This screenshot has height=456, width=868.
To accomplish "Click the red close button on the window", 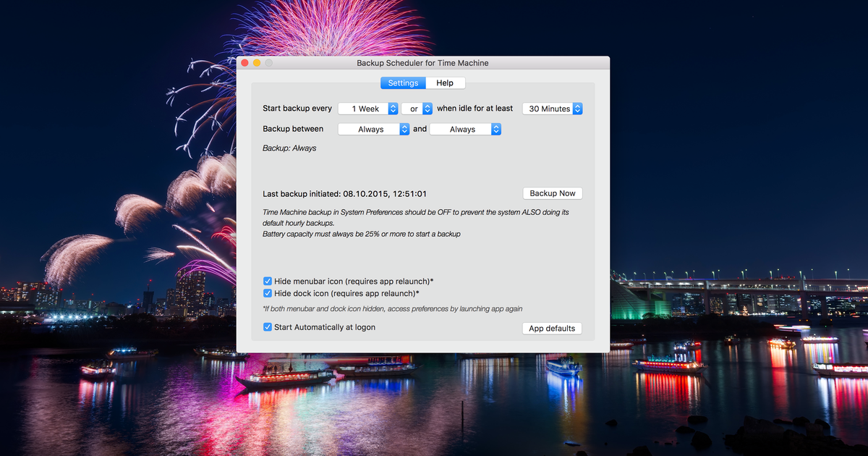I will pyautogui.click(x=245, y=63).
